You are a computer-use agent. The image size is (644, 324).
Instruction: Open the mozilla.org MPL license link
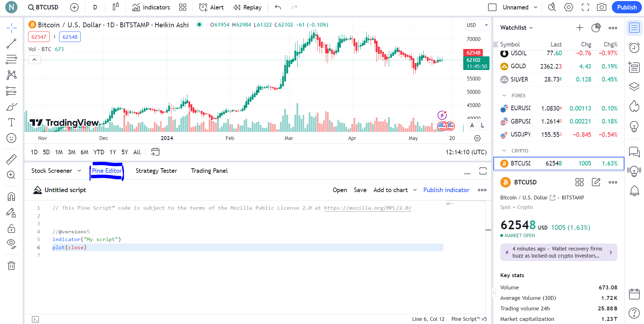pos(368,208)
